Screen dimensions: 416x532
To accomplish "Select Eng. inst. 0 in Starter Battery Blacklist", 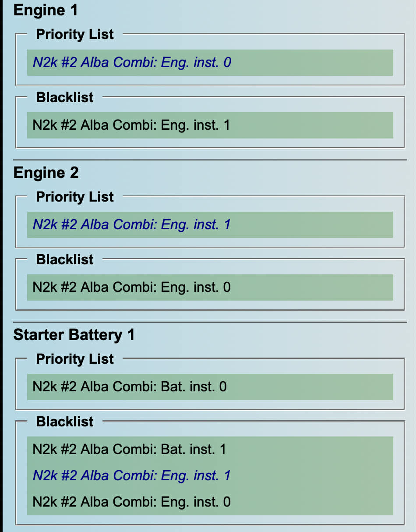I will click(131, 502).
